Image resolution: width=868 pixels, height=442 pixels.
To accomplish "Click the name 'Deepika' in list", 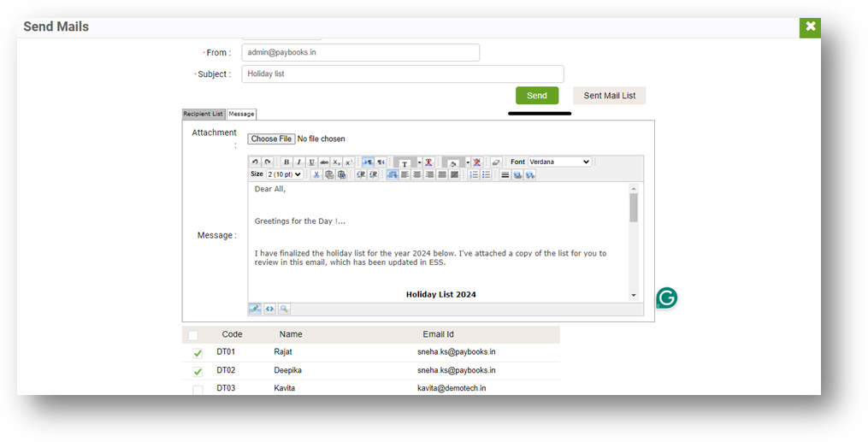I will [288, 370].
